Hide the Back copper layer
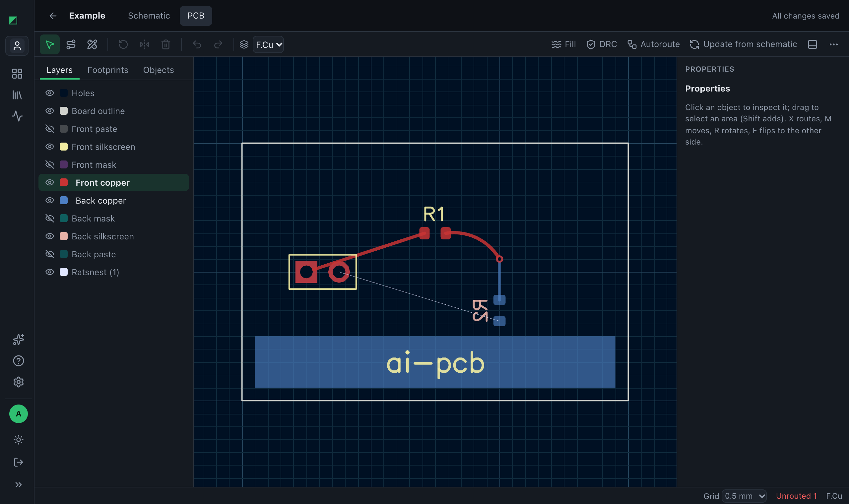 [x=50, y=200]
